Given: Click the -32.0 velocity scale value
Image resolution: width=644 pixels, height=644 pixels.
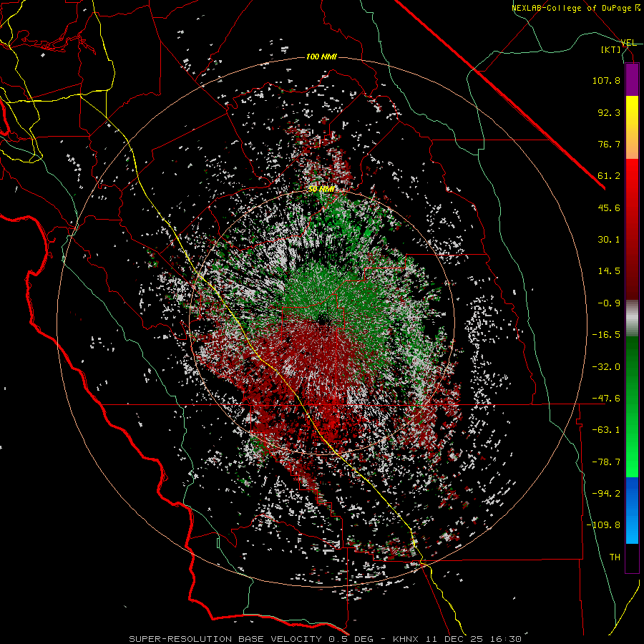Looking at the screenshot, I should (x=606, y=367).
